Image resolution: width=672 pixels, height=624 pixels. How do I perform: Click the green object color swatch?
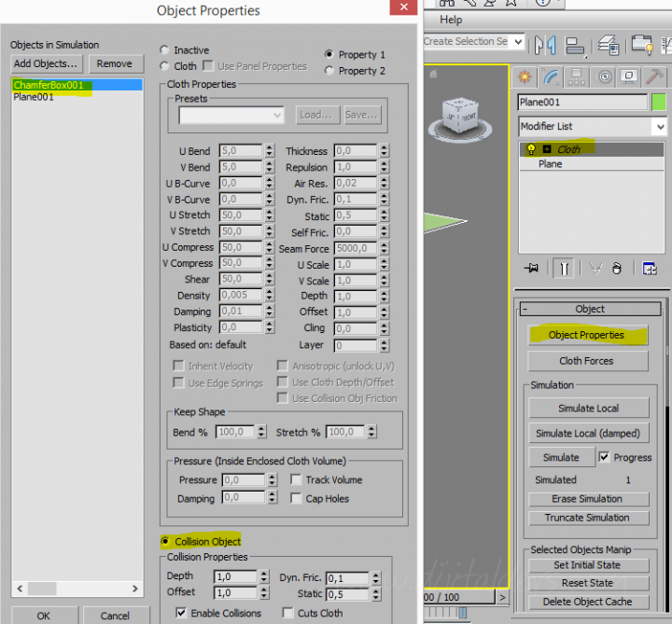tap(660, 102)
